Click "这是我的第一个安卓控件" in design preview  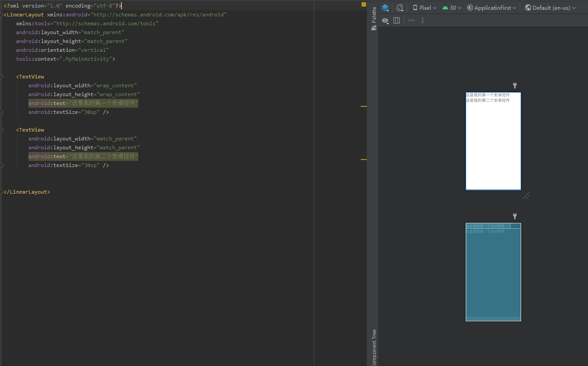point(488,95)
